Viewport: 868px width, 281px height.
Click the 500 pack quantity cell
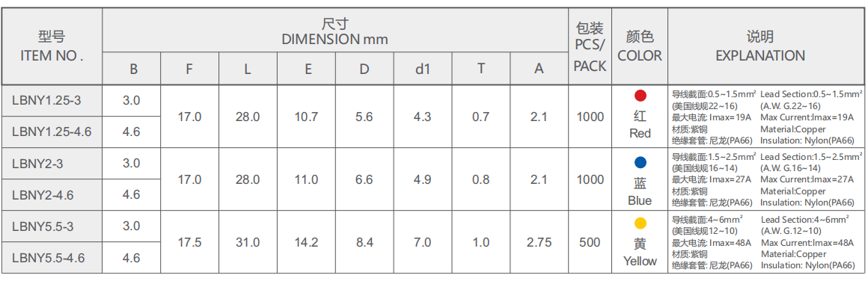coord(590,242)
